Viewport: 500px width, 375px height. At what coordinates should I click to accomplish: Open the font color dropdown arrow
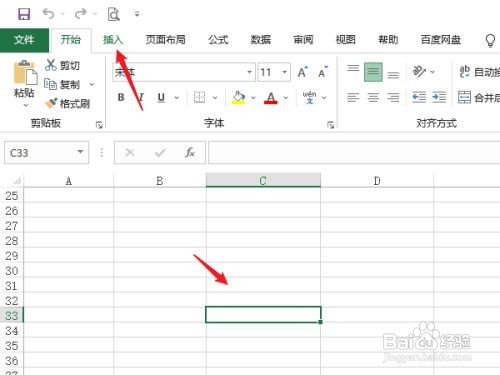[286, 98]
